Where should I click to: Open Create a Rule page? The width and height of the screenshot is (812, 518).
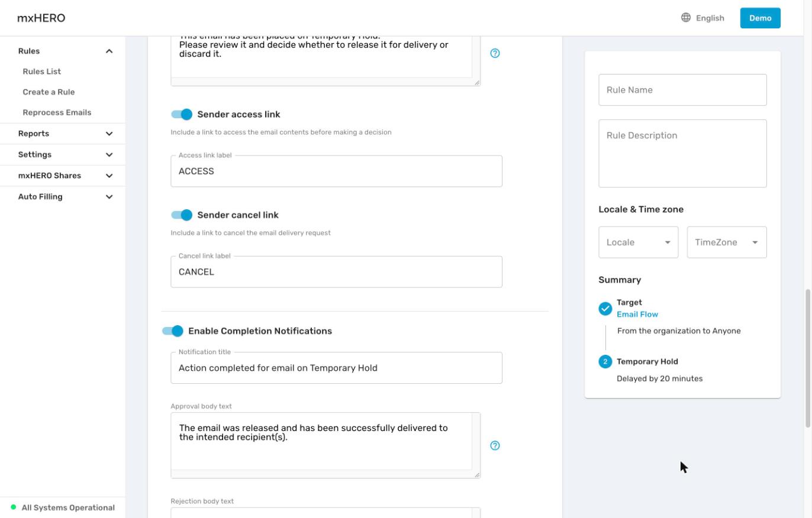[x=49, y=92]
